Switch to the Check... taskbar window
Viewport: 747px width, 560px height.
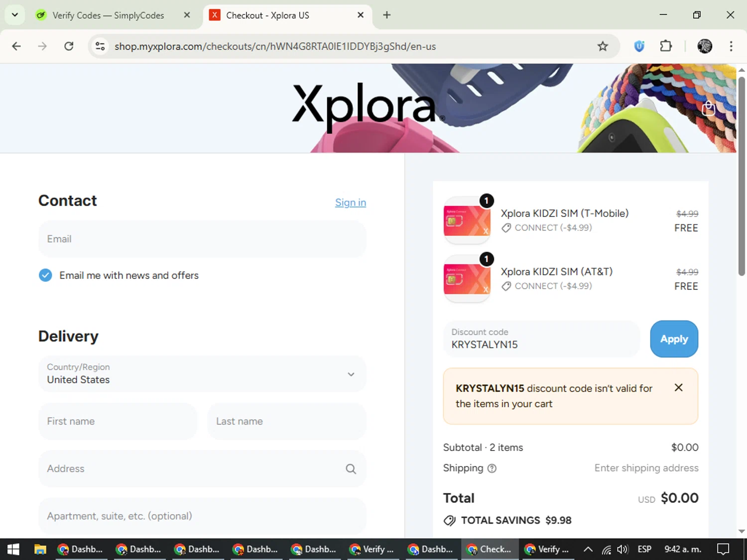pyautogui.click(x=489, y=549)
